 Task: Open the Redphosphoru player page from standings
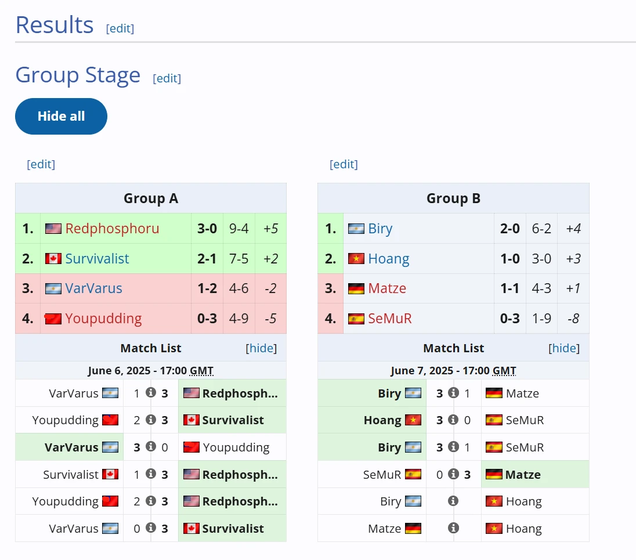click(112, 229)
